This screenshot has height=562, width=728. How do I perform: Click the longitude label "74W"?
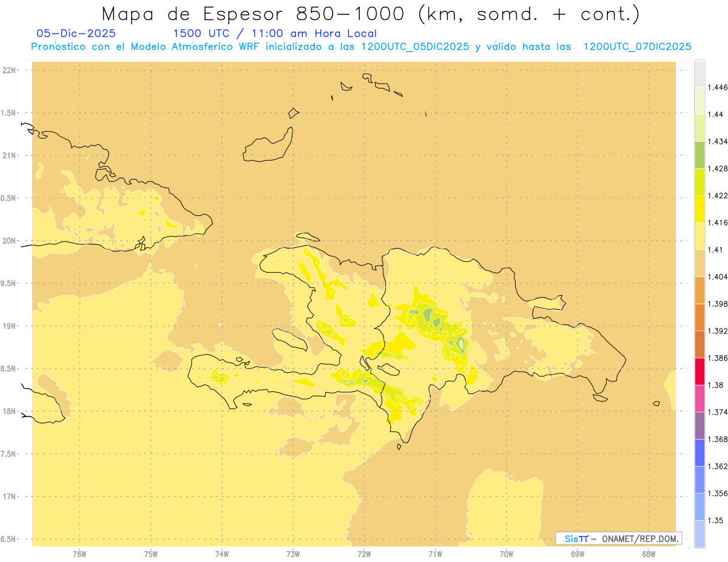tap(222, 554)
